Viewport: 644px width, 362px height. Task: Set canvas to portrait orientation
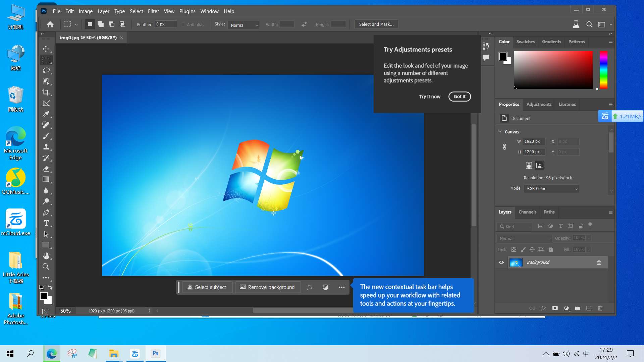pos(529,166)
